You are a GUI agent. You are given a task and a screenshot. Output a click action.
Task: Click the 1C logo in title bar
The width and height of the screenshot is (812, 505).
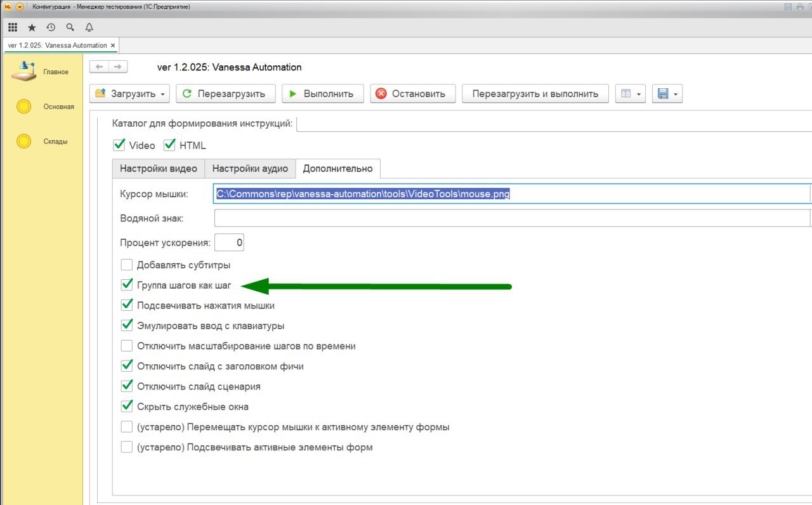click(8, 6)
